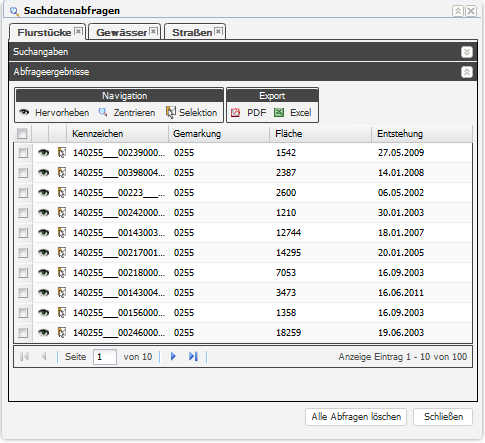
Task: Click selection icon in row with area 1358
Action: pos(62,313)
